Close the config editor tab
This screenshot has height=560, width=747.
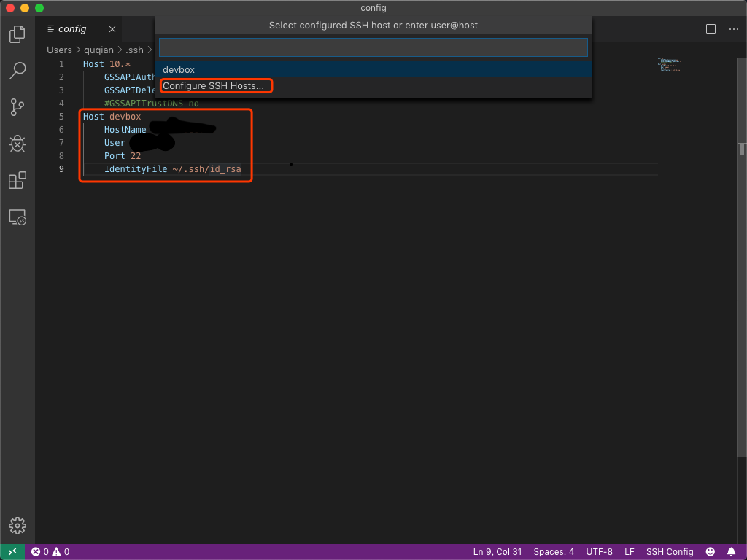point(112,29)
